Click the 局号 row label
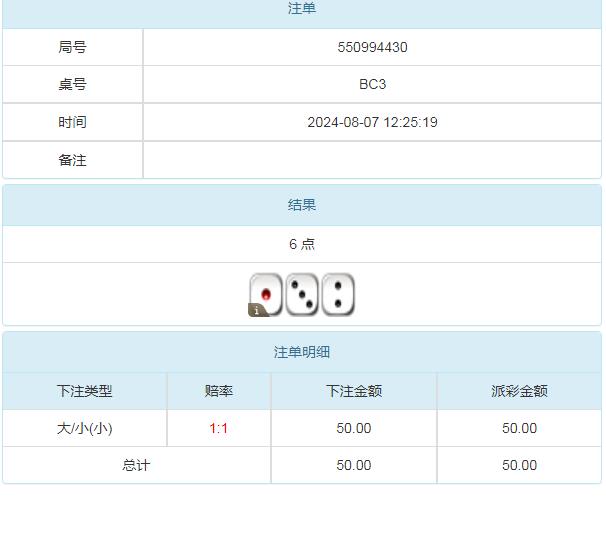This screenshot has height=550, width=606. (x=73, y=47)
